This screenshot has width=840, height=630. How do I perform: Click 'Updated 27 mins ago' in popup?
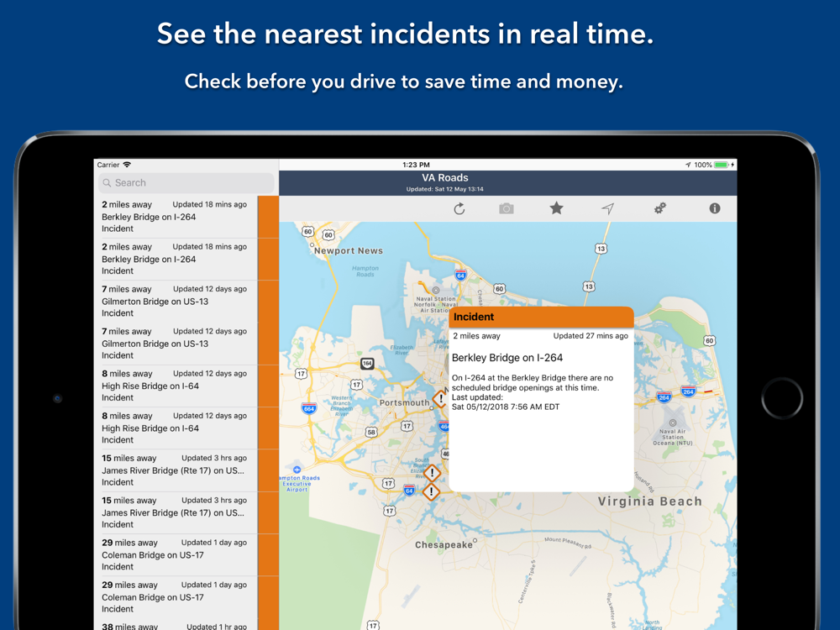[x=591, y=336]
